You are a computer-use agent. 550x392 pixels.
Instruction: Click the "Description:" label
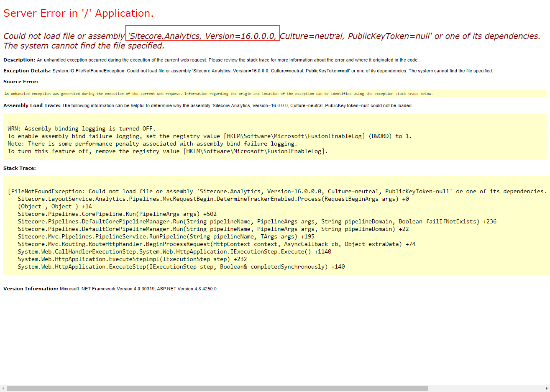point(19,60)
